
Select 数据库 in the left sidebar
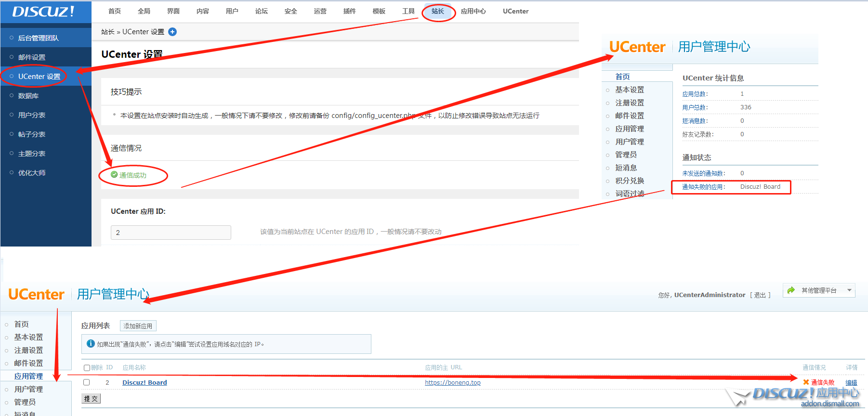(28, 96)
